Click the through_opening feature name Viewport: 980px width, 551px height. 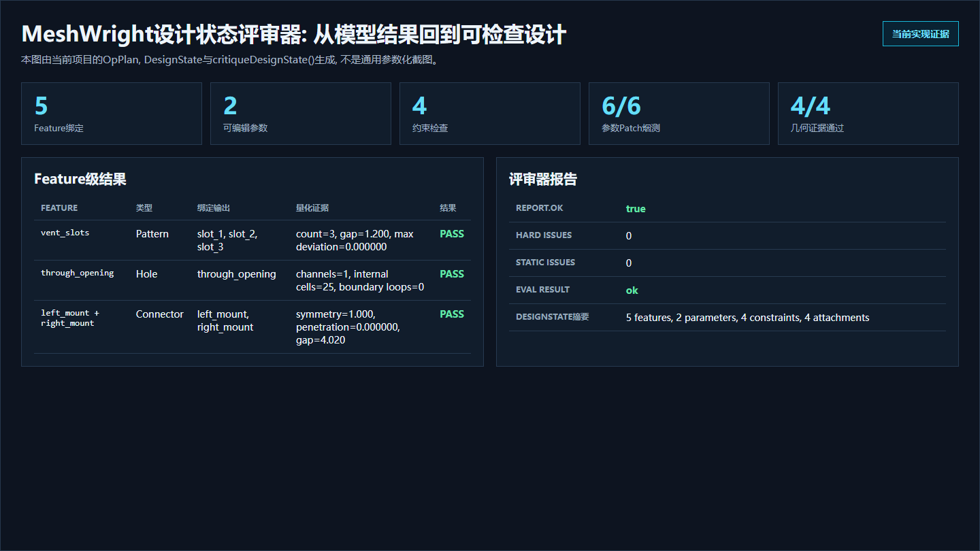click(x=78, y=273)
